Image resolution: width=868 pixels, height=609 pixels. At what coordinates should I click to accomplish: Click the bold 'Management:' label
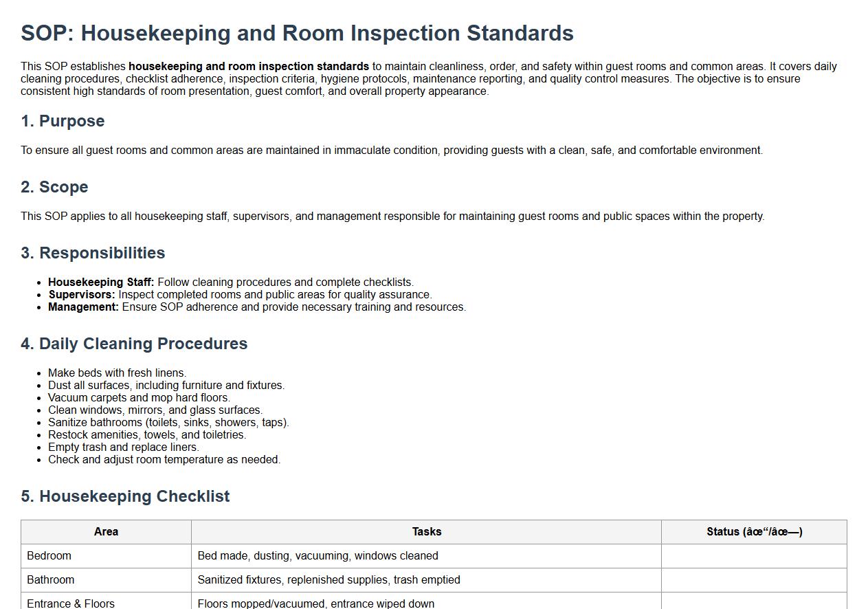coord(83,307)
